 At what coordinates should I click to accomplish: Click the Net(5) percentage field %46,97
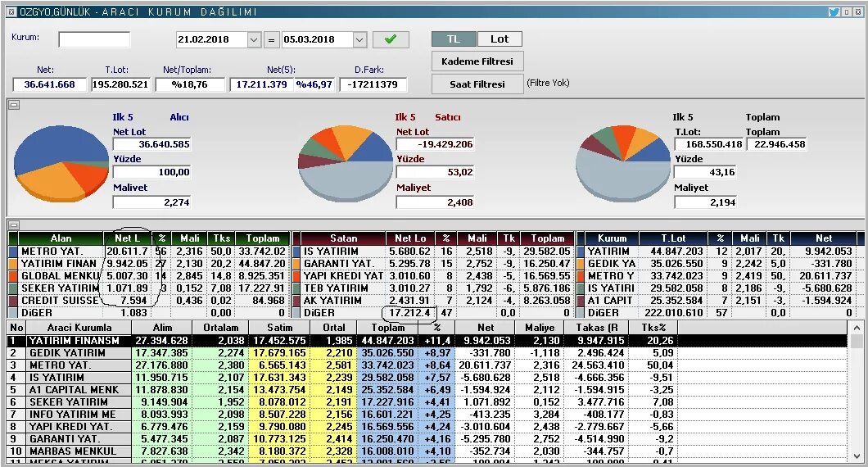tap(314, 84)
